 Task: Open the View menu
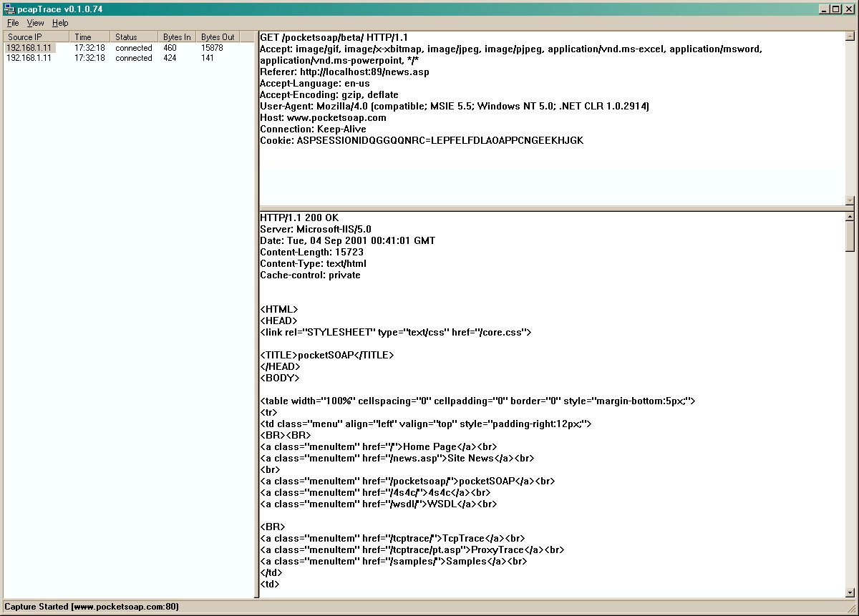pos(36,23)
